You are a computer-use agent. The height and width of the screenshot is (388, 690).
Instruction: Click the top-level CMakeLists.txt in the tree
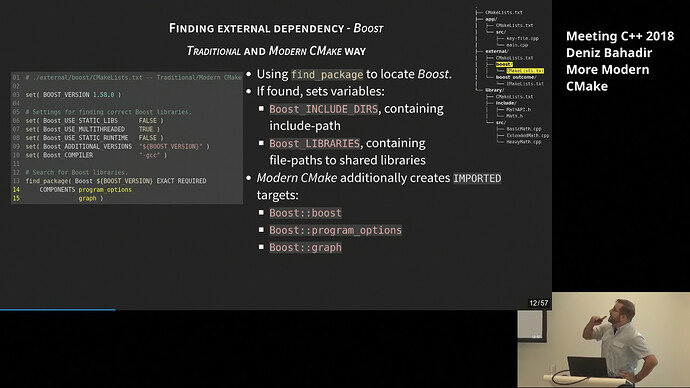(x=504, y=12)
